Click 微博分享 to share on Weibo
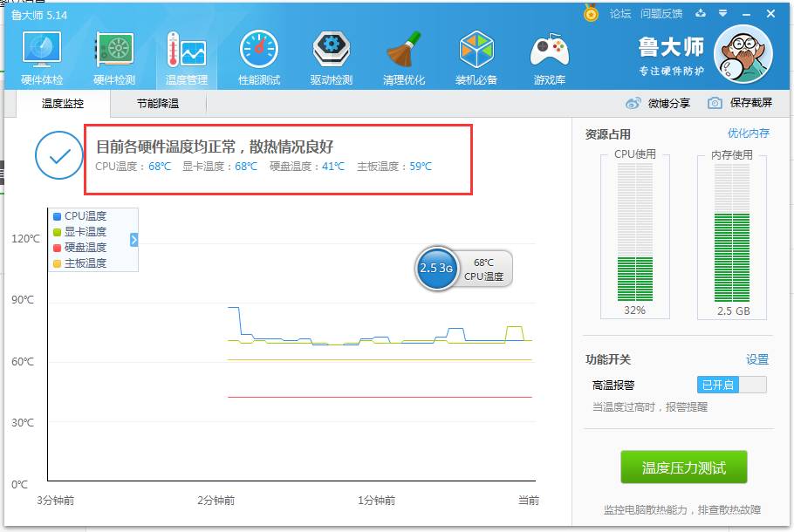Viewport: 794px width, 532px height. coord(669,103)
